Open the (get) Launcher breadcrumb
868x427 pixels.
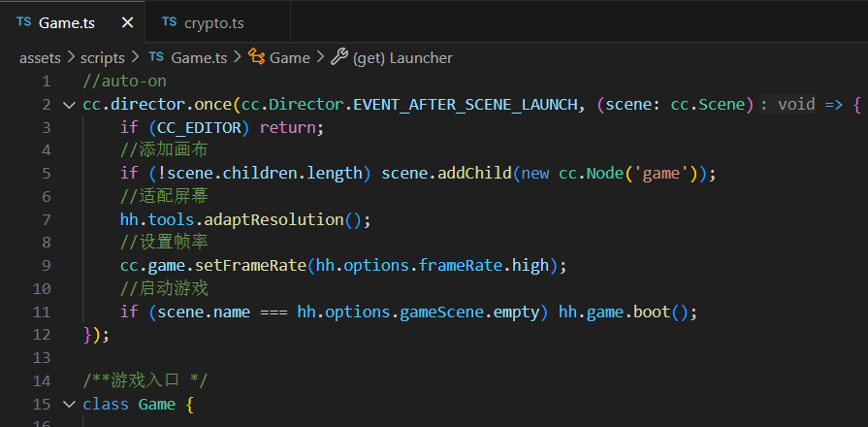[402, 58]
